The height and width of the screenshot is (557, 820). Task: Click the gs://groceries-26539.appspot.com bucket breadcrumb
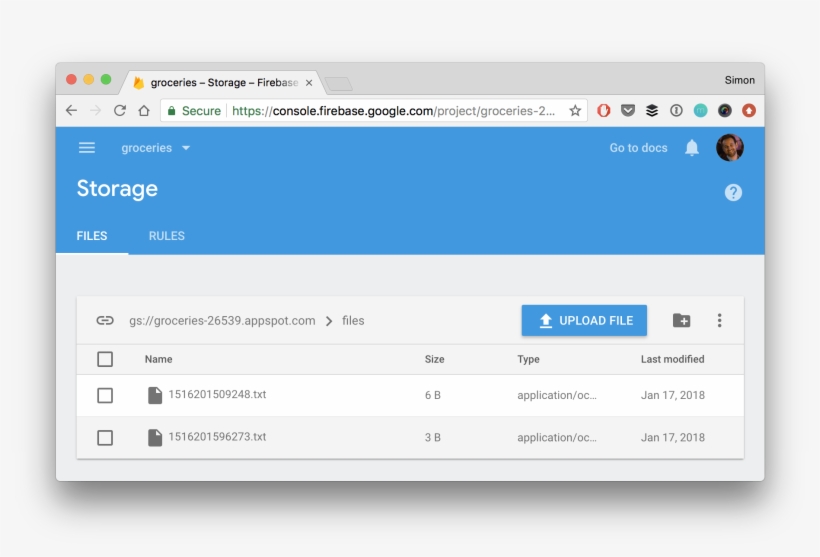(222, 321)
